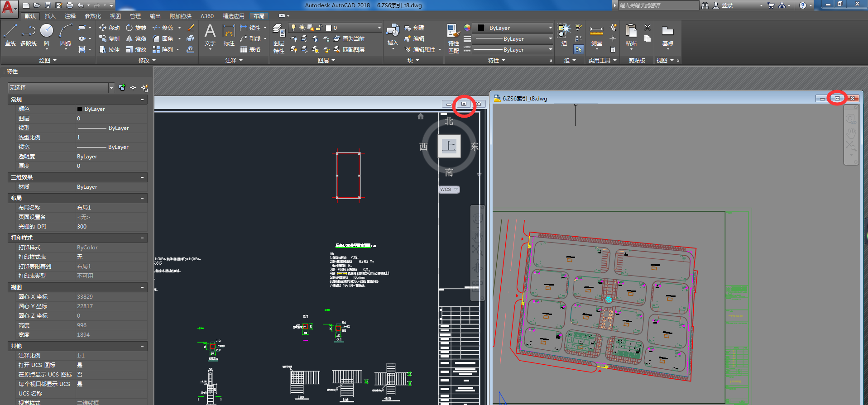Switch to the 注释 ribbon tab
Image resolution: width=868 pixels, height=405 pixels.
(x=70, y=16)
